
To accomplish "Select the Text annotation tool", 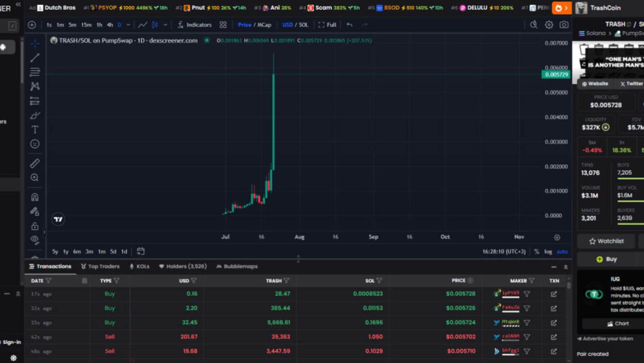I will click(x=35, y=129).
